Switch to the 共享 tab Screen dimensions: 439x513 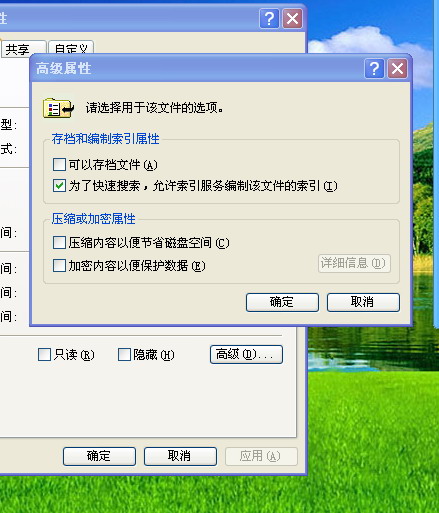(x=24, y=49)
